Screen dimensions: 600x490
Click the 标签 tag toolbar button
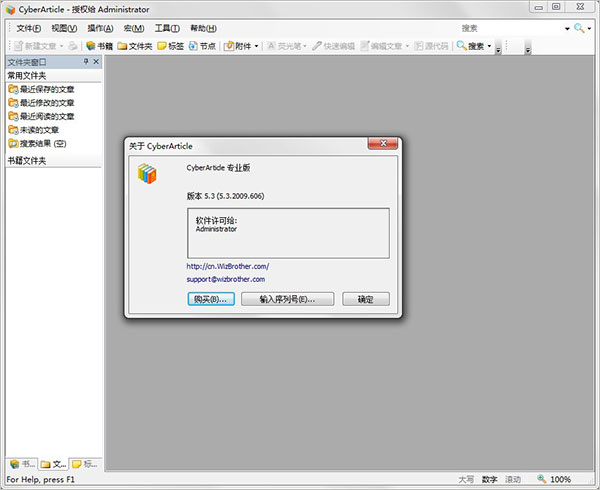coord(171,46)
